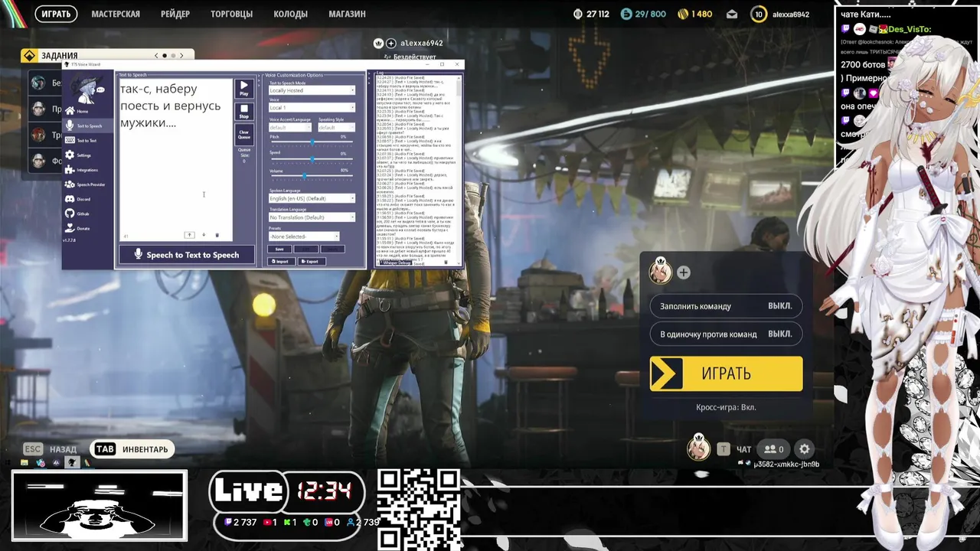The height and width of the screenshot is (551, 980).
Task: Open Presets dropdown
Action: [x=304, y=236]
